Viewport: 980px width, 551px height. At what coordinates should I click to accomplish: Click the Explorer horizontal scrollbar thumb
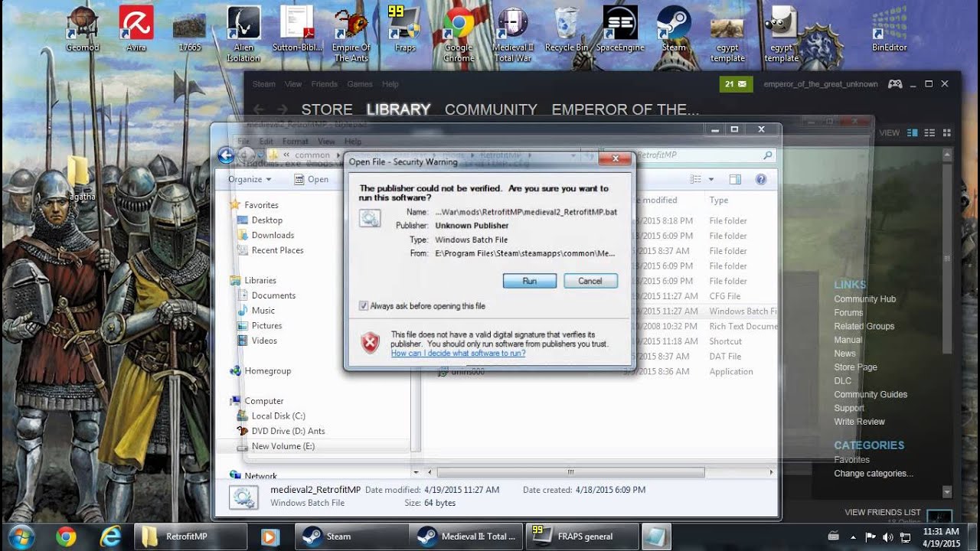coord(570,472)
